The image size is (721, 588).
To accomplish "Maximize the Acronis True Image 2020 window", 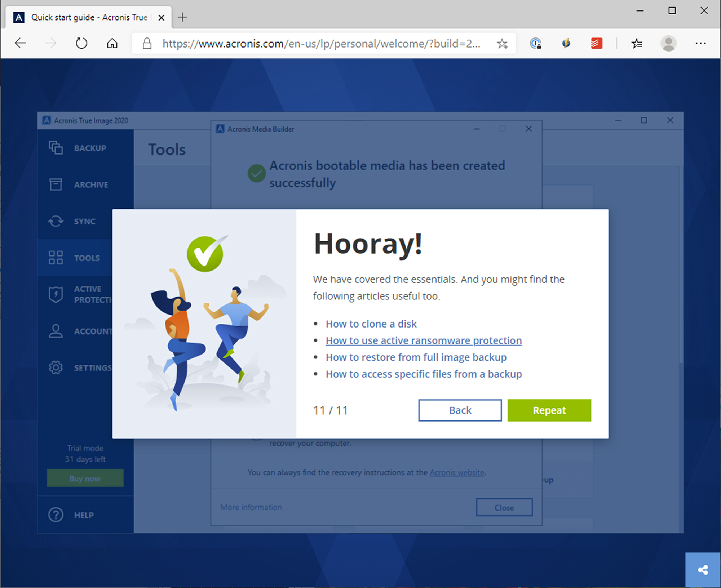I will 644,120.
